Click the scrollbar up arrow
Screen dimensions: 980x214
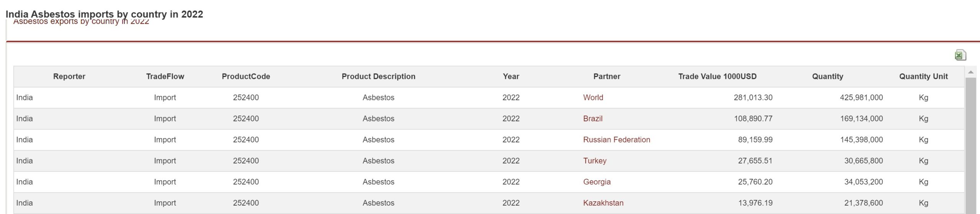pyautogui.click(x=971, y=72)
